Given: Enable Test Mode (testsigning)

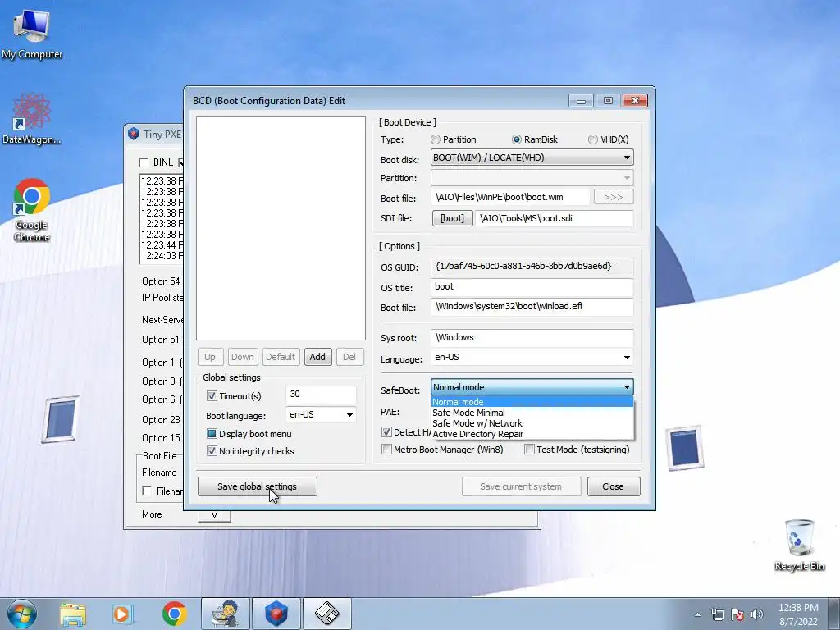Looking at the screenshot, I should click(529, 450).
